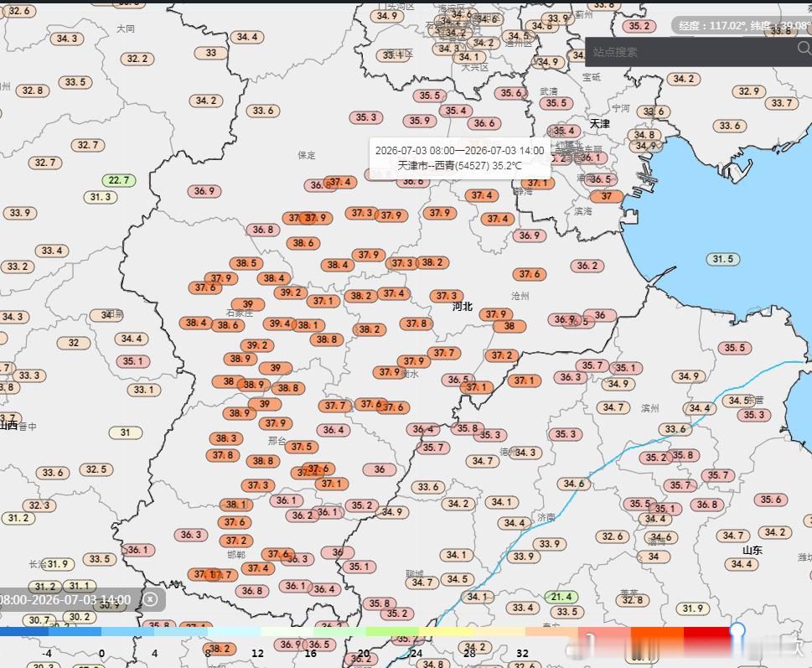This screenshot has width=812, height=668.
Task: Click the legend tick label 16
Action: [x=310, y=654]
